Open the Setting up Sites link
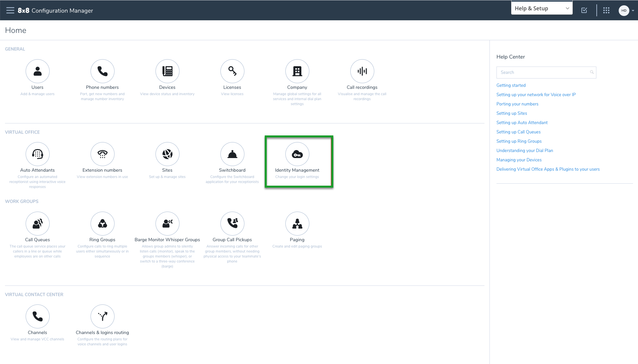638x364 pixels. (x=511, y=113)
